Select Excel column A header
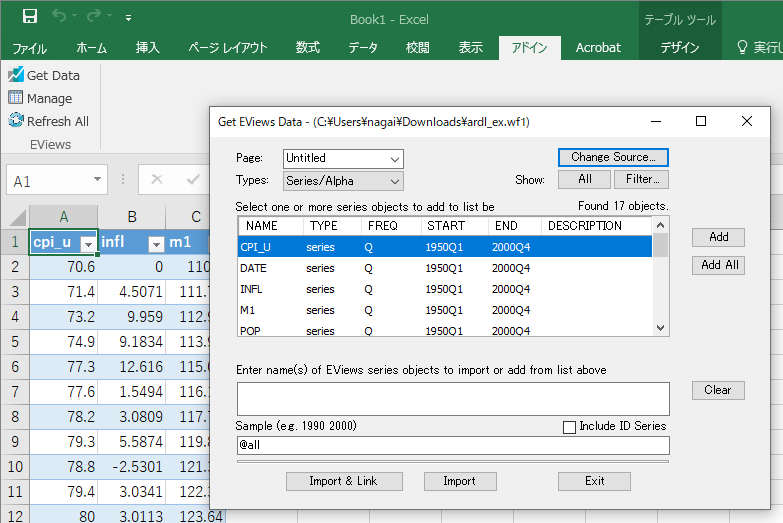Image resolution: width=783 pixels, height=523 pixels. (63, 217)
